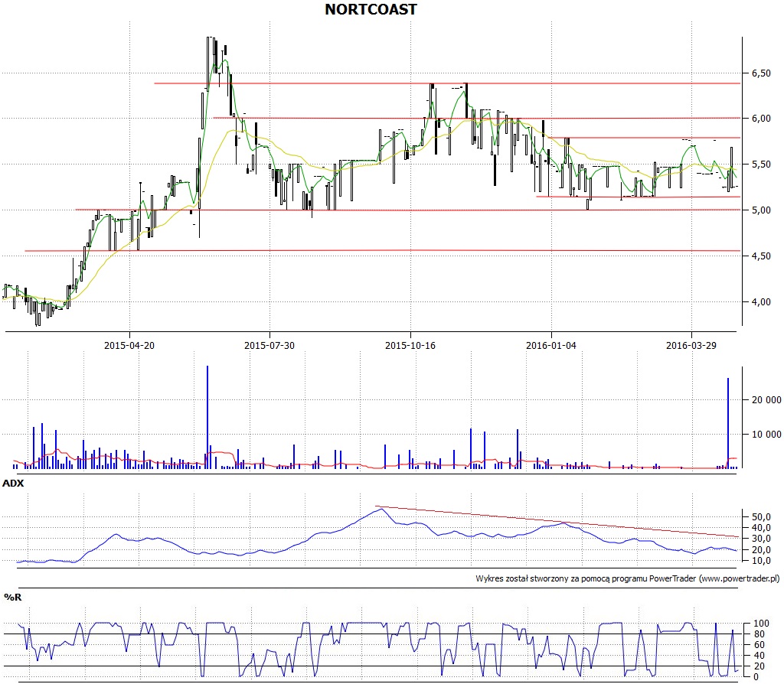Click the tallest volume bar of 2015
784x684 pixels.
pos(207,417)
